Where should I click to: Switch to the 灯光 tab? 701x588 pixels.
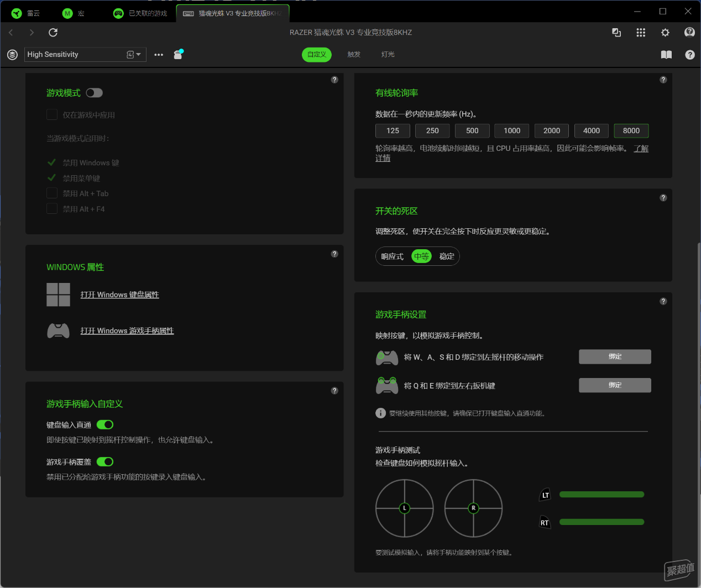click(x=388, y=55)
